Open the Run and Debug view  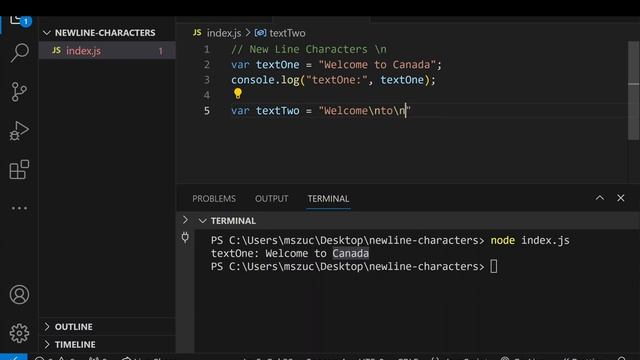coord(19,131)
